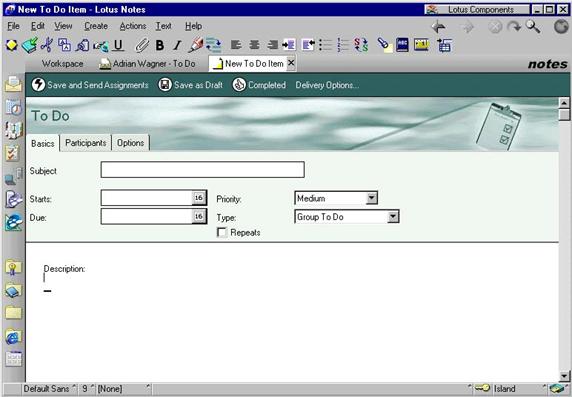The width and height of the screenshot is (572, 397).
Task: Click the outdent paragraph icon
Action: (308, 45)
